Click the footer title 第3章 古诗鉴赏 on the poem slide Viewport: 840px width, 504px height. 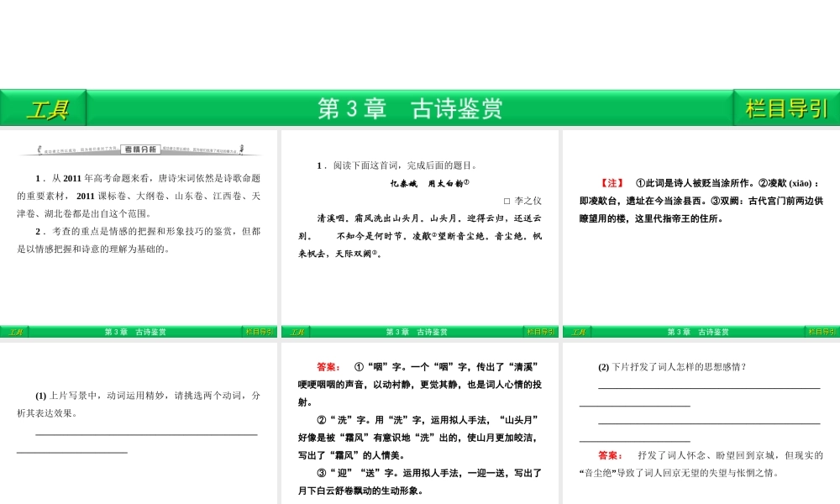pos(417,332)
